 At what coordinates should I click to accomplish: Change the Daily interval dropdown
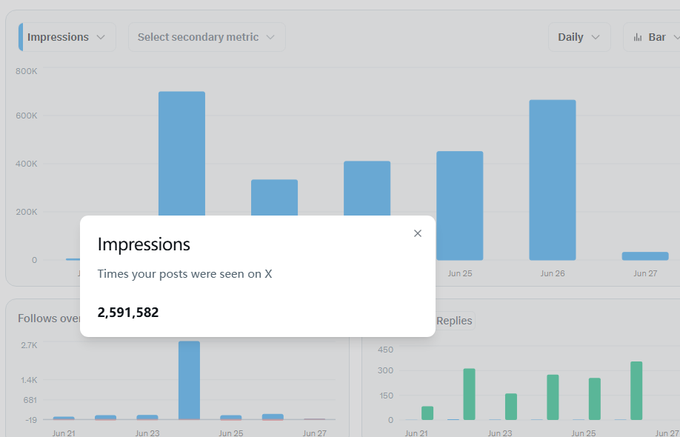click(x=579, y=37)
